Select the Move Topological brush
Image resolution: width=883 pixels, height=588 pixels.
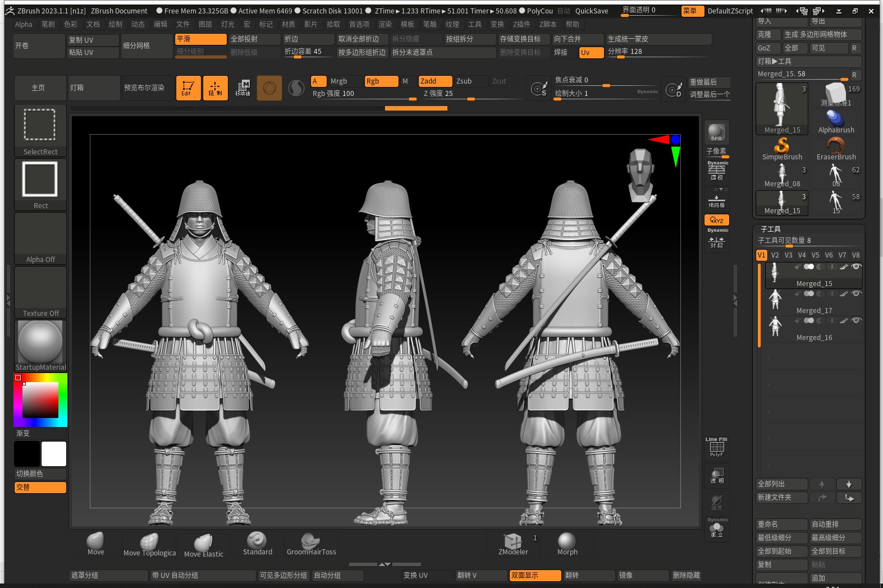[x=149, y=545]
